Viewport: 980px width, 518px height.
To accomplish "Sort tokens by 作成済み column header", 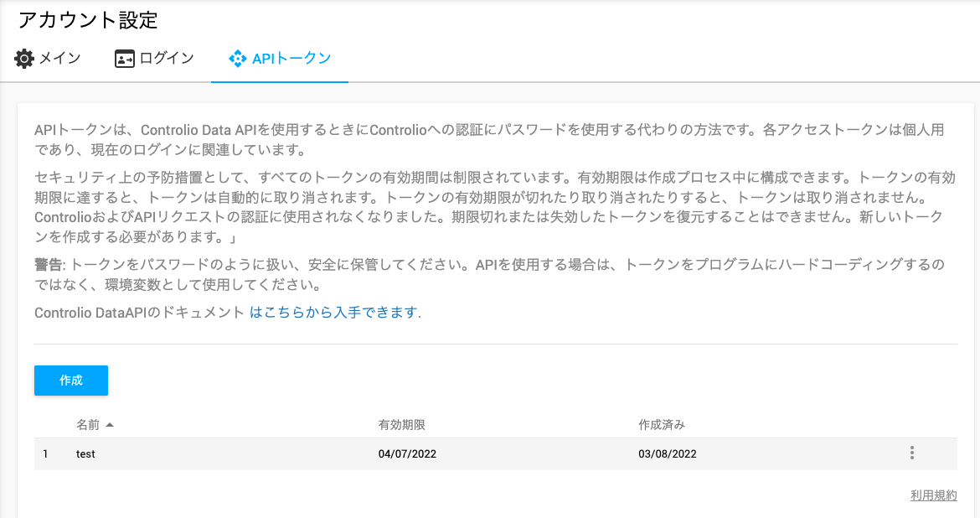I will pyautogui.click(x=662, y=425).
